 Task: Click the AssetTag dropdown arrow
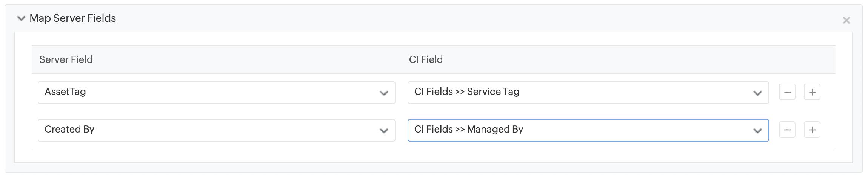coord(384,93)
